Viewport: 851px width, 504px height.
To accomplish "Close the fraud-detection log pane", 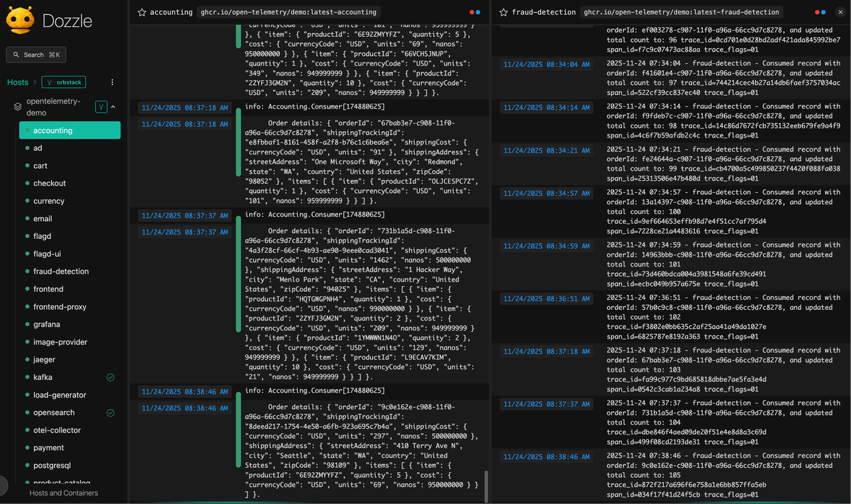I will coord(840,12).
